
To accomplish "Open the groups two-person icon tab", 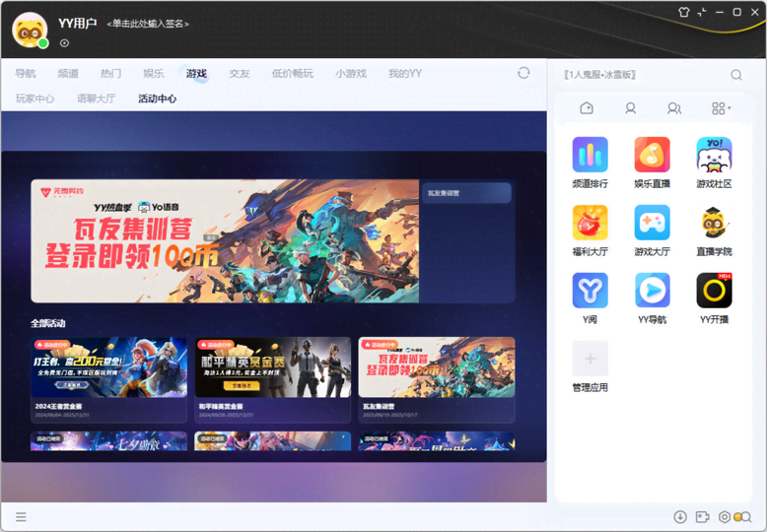I will [674, 108].
